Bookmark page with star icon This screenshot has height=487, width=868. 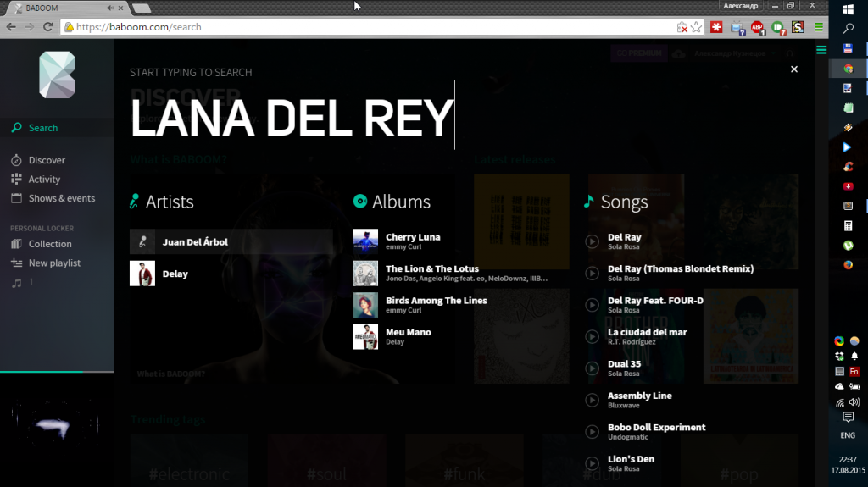click(x=697, y=27)
